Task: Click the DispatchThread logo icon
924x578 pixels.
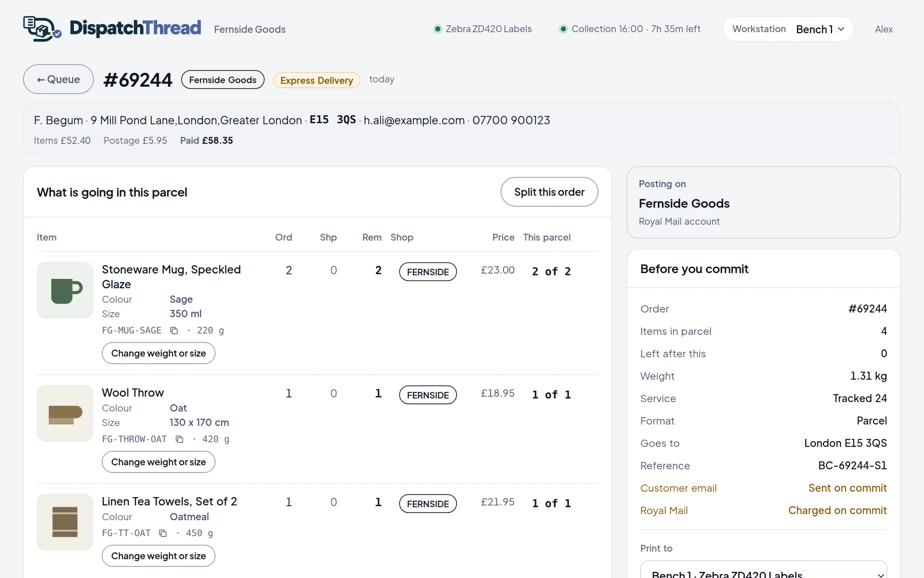Action: pyautogui.click(x=42, y=29)
